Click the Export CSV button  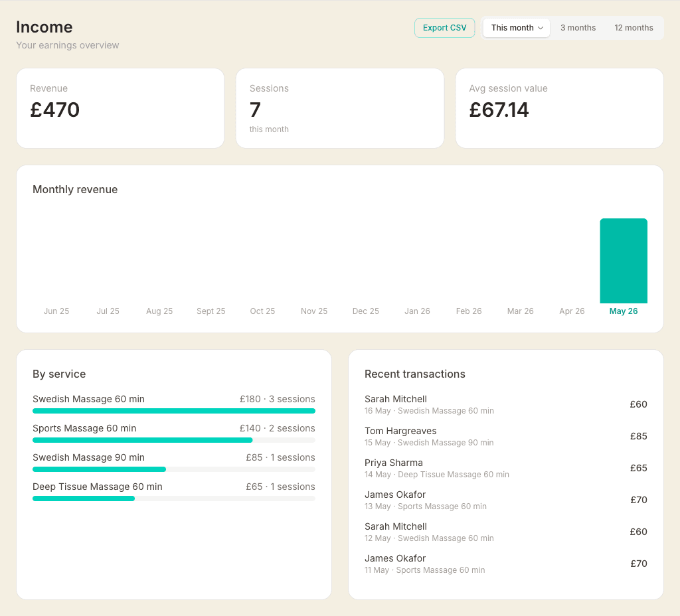tap(444, 28)
